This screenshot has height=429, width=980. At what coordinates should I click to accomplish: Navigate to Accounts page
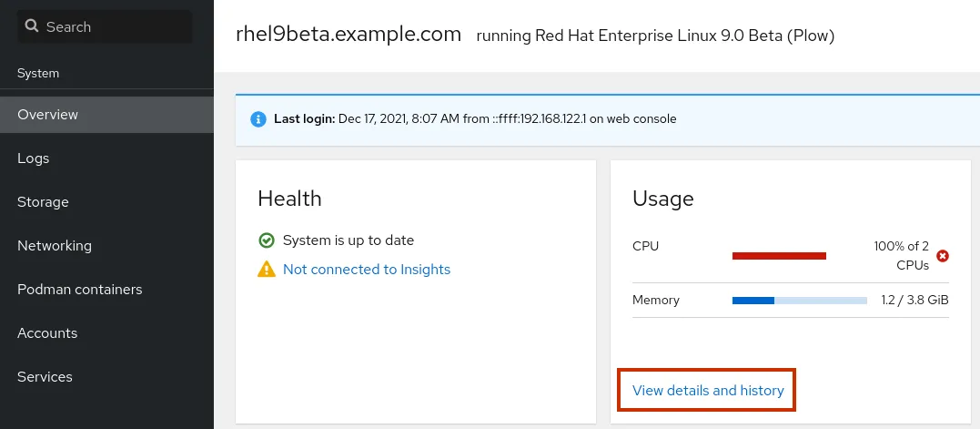click(x=106, y=333)
